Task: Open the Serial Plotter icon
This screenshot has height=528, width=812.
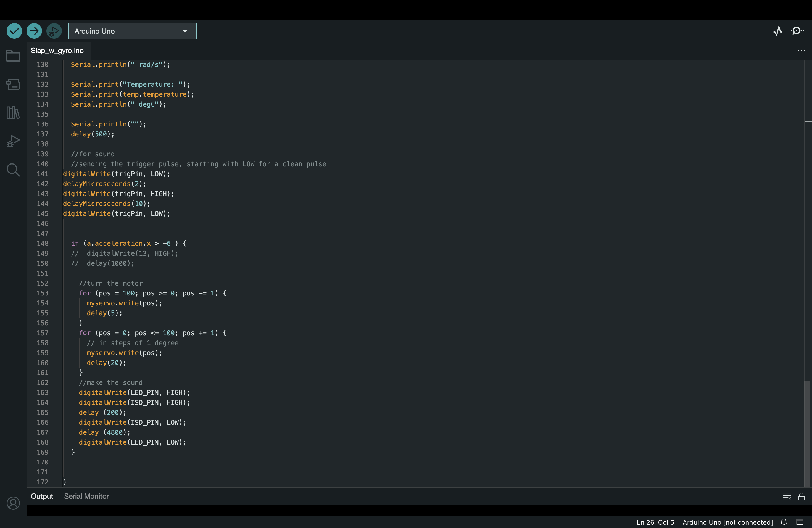Action: [x=777, y=31]
